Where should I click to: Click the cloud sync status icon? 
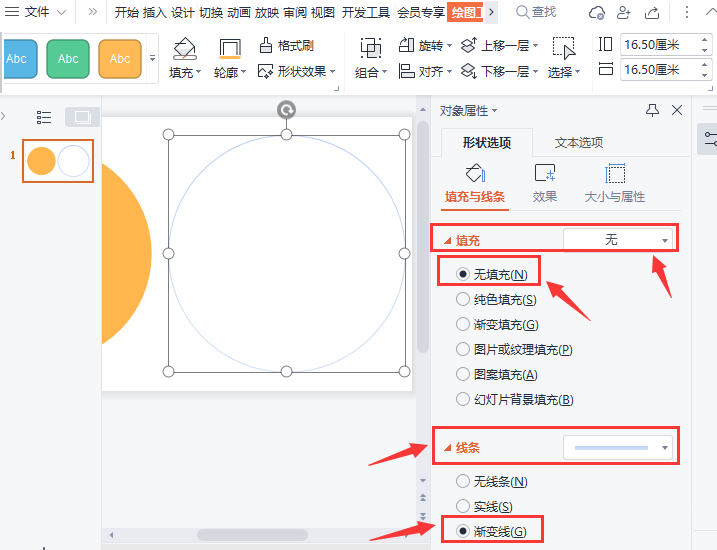tap(597, 12)
